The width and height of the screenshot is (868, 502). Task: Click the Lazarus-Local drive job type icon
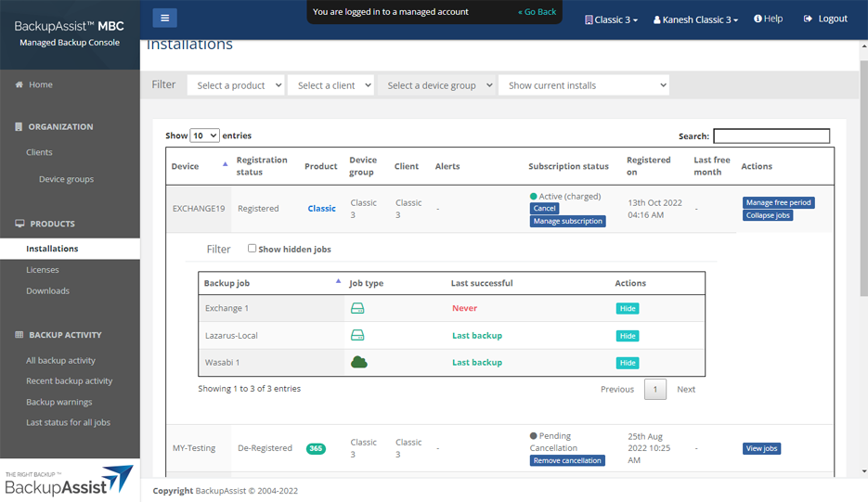(x=357, y=335)
